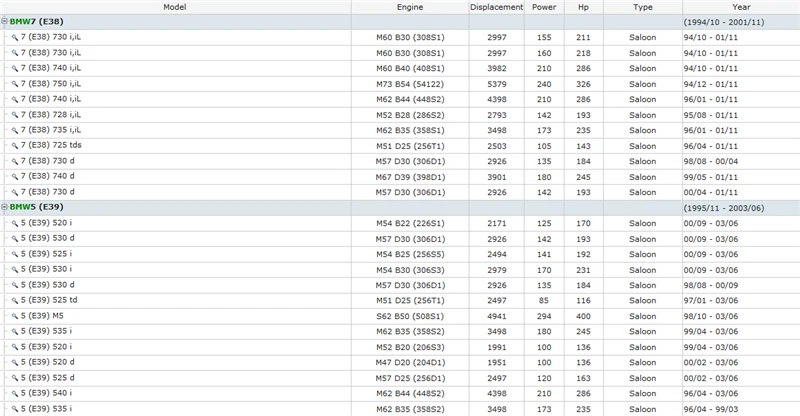Click magnifier icon beside 7 (E38) 728 i,iL

15,115
